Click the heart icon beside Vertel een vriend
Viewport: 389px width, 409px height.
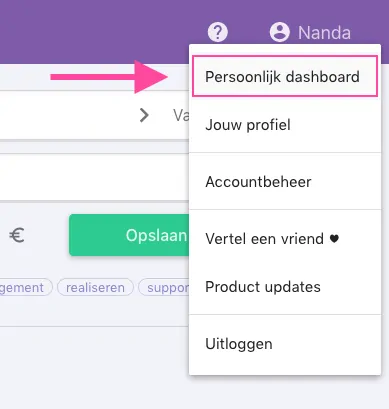pyautogui.click(x=334, y=239)
